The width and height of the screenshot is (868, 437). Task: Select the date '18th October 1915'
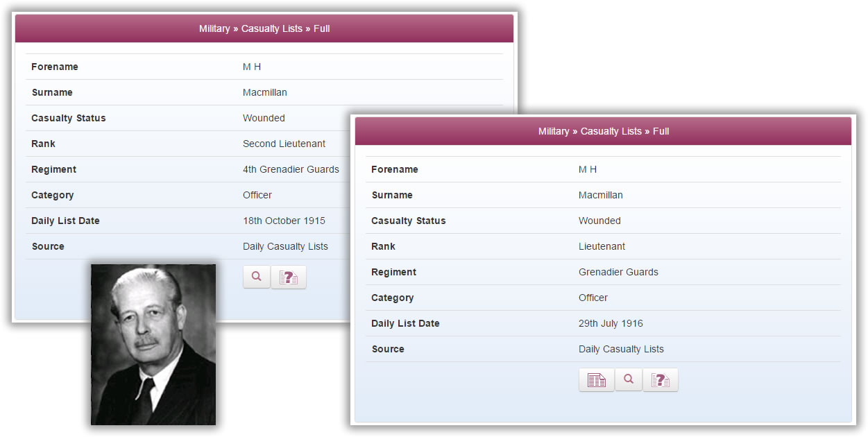click(284, 221)
